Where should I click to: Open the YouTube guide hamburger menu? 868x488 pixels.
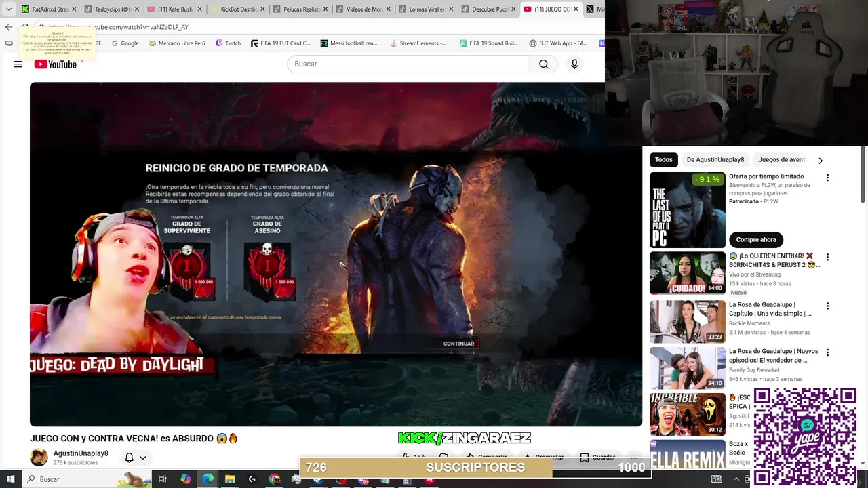tap(18, 64)
